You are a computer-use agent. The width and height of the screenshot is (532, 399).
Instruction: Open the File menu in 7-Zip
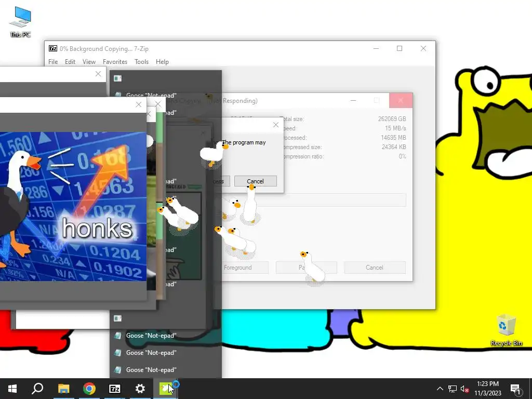(x=53, y=62)
